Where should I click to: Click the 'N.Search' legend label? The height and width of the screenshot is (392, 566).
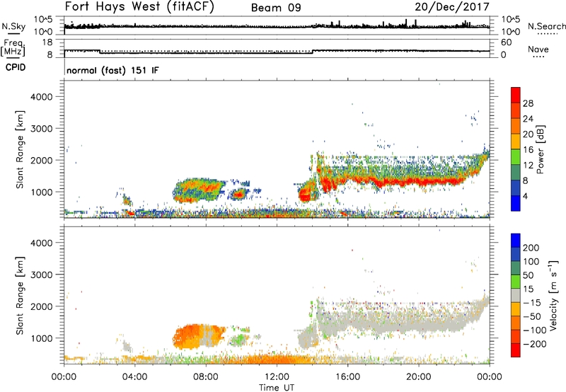pos(546,26)
